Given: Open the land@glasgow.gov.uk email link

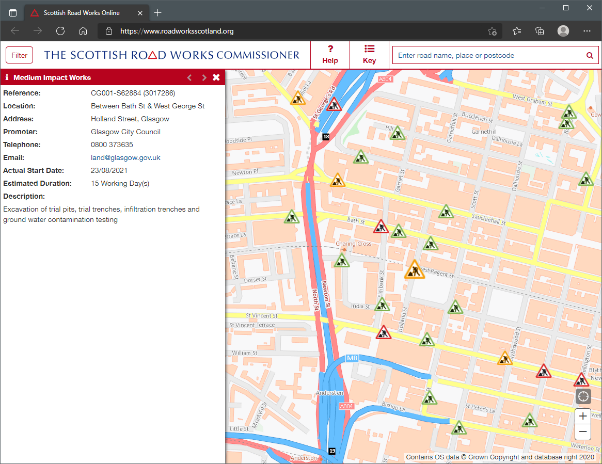Looking at the screenshot, I should (x=126, y=158).
